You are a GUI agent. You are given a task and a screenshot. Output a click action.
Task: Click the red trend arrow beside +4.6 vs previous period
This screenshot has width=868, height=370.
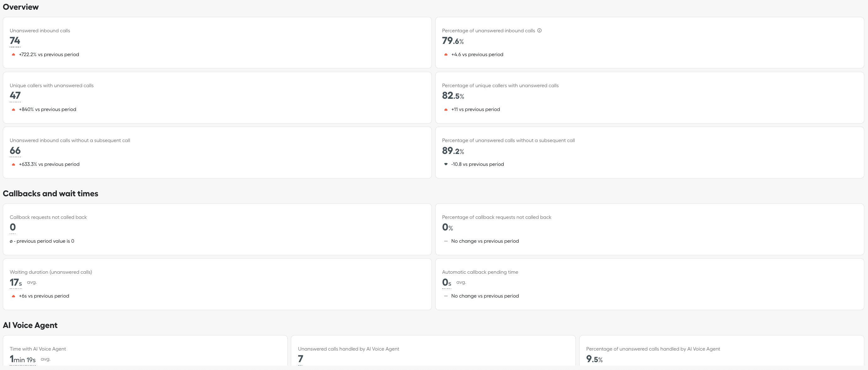(x=446, y=55)
